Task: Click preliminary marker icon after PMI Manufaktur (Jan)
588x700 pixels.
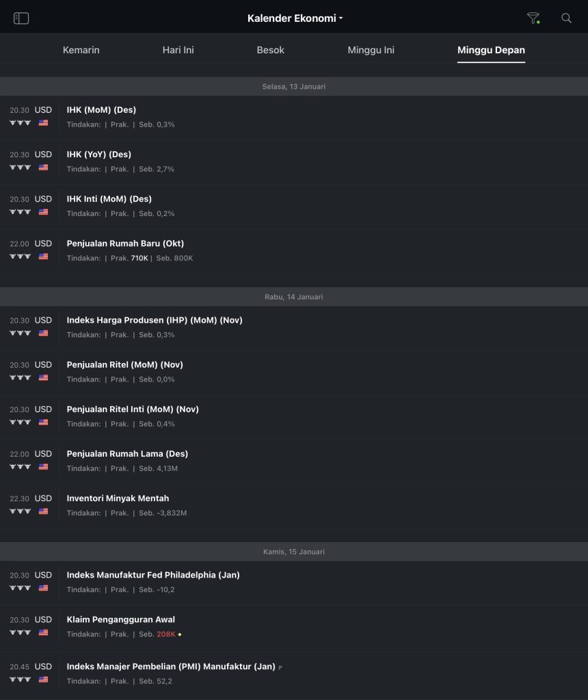Action: point(280,667)
